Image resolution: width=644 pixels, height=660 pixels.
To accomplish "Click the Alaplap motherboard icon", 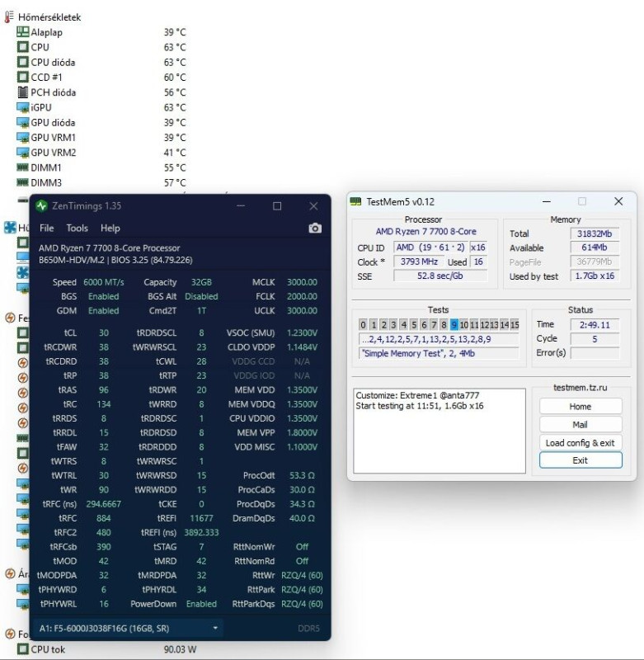I will pyautogui.click(x=23, y=32).
